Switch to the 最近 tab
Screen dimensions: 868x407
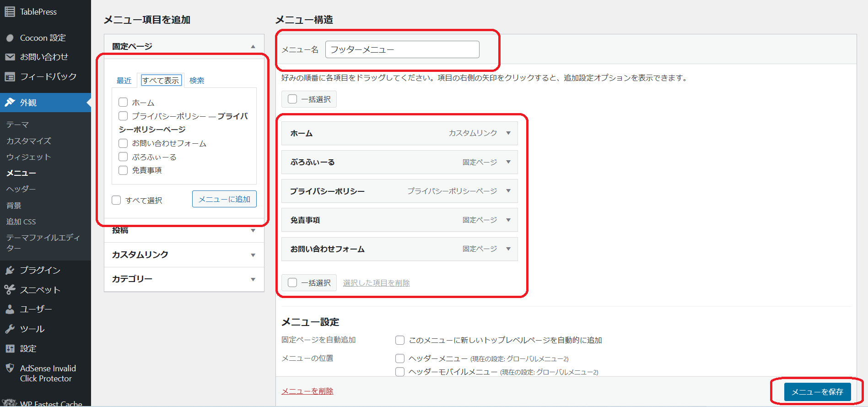pyautogui.click(x=124, y=81)
